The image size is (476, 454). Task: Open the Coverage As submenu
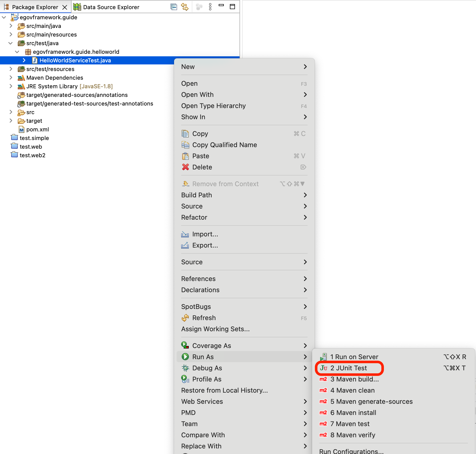(212, 346)
